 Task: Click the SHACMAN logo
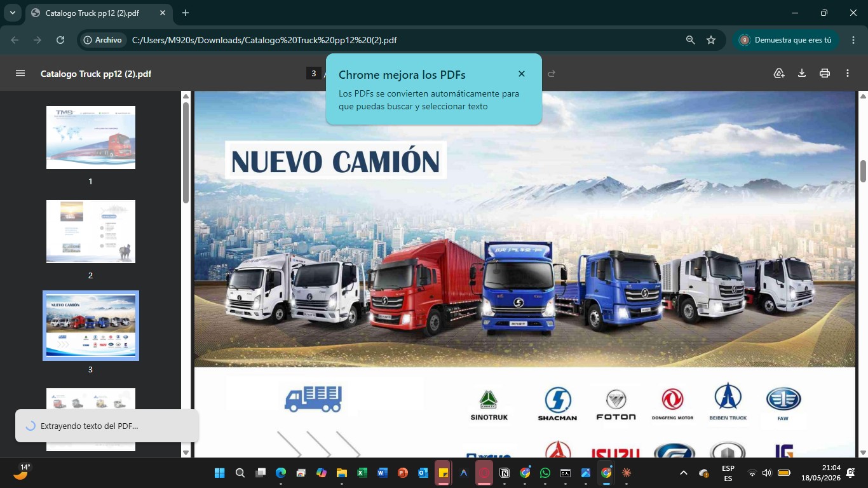click(x=557, y=404)
